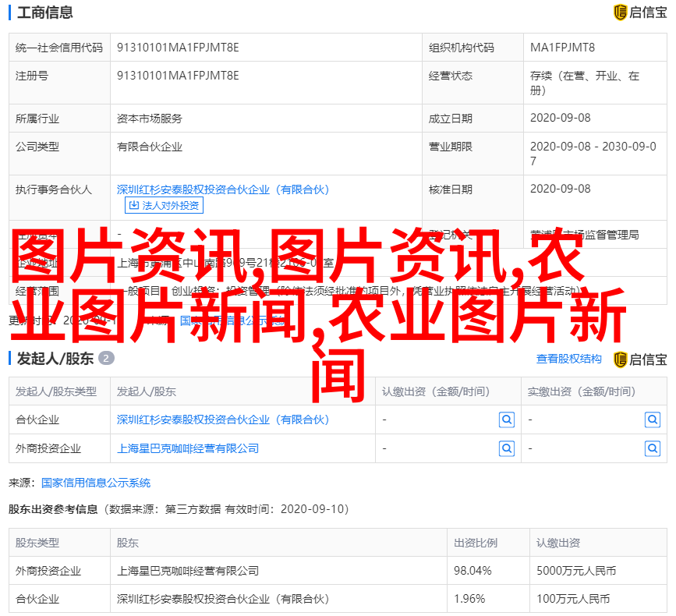Open 实缴出资 search icon for 外商投资企业 row
This screenshot has height=616, width=676.
653,449
